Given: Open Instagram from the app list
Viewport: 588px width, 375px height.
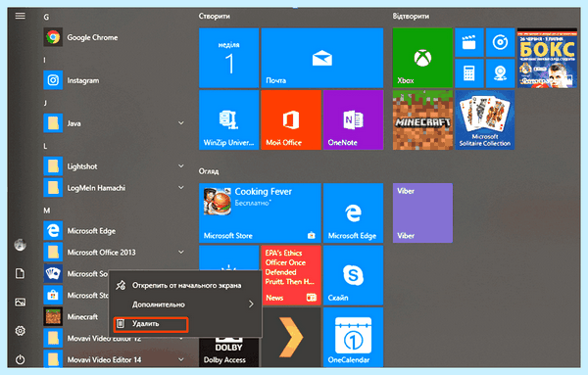Looking at the screenshot, I should coord(115,80).
